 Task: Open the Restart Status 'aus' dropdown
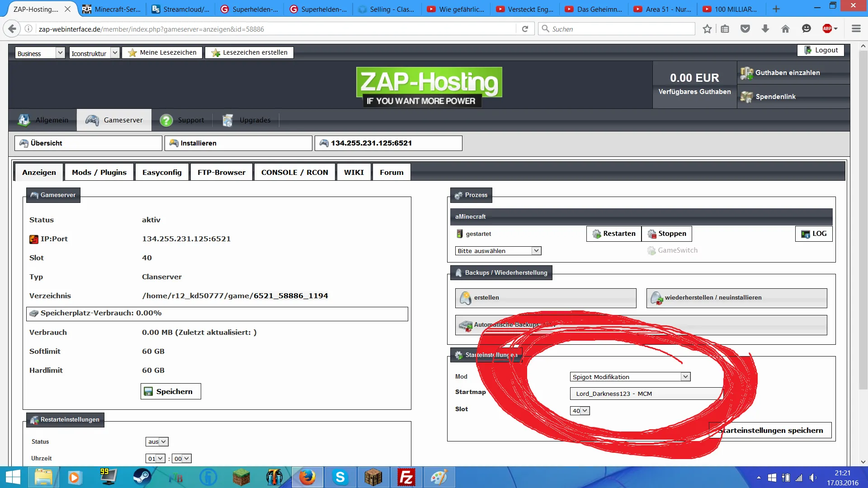(157, 441)
